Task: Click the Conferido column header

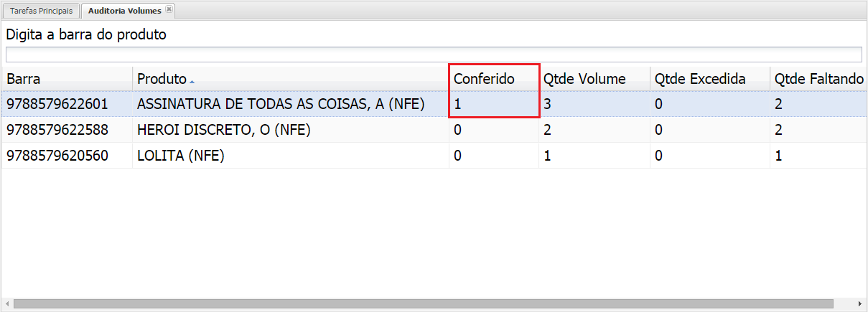Action: (x=484, y=79)
